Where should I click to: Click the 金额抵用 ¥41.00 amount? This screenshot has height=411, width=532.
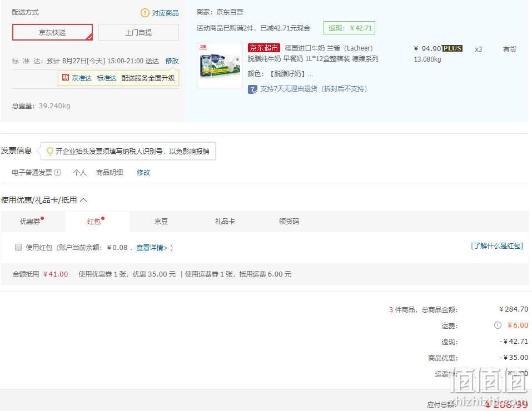click(56, 274)
